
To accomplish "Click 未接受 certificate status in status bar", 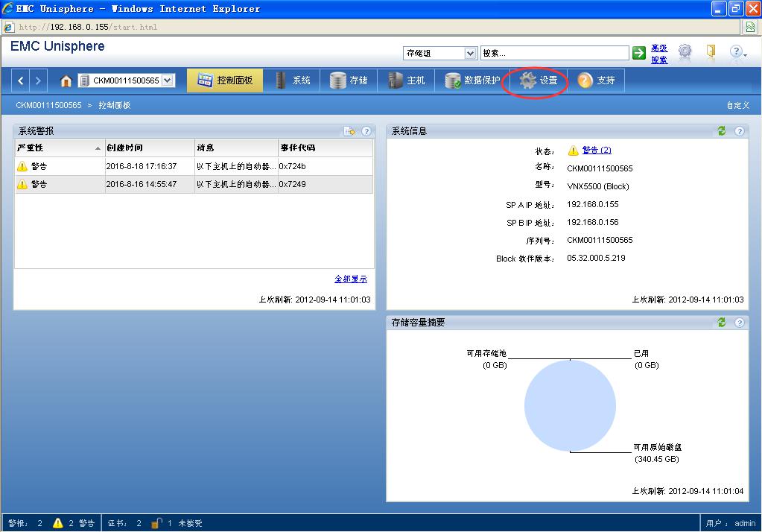I will pos(190,523).
